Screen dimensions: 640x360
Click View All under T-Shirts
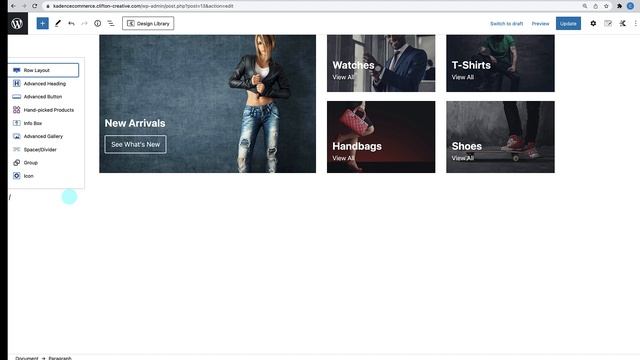tap(463, 77)
